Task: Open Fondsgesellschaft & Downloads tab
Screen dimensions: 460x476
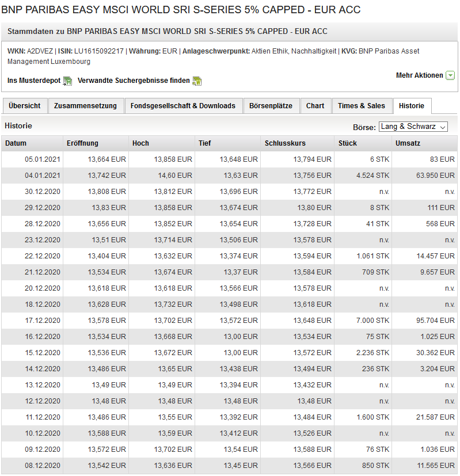Action: [183, 106]
